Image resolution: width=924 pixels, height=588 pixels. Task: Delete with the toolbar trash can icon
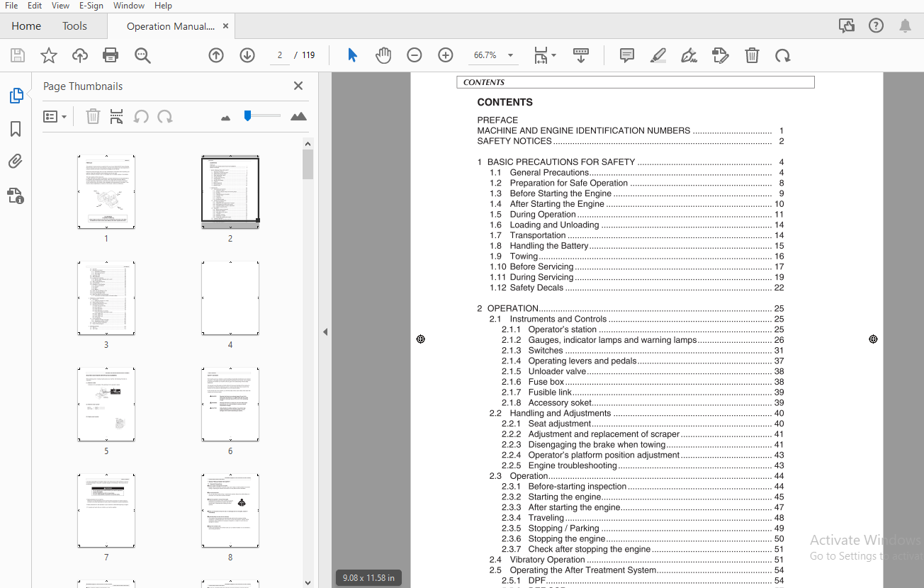[x=752, y=55]
